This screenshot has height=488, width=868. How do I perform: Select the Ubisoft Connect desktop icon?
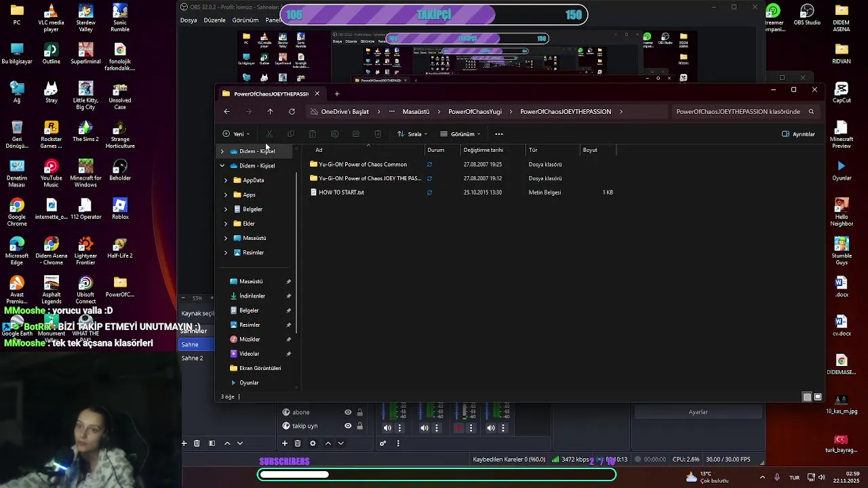85,290
